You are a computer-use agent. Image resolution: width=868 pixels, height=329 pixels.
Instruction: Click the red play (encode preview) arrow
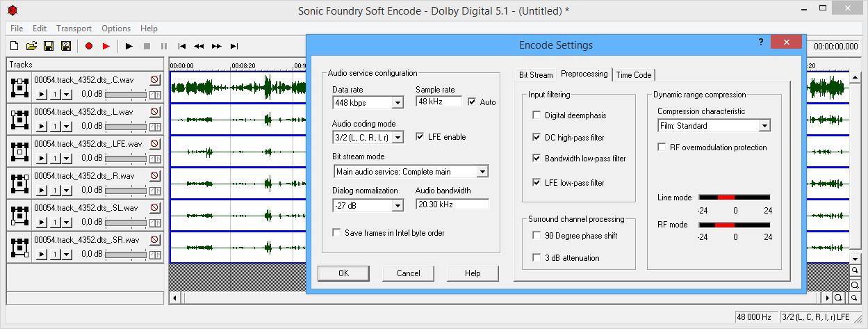tap(106, 46)
